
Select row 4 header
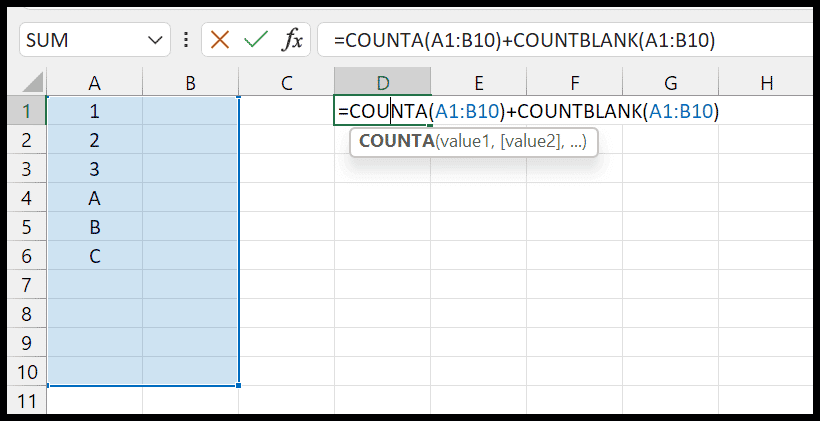pos(27,198)
